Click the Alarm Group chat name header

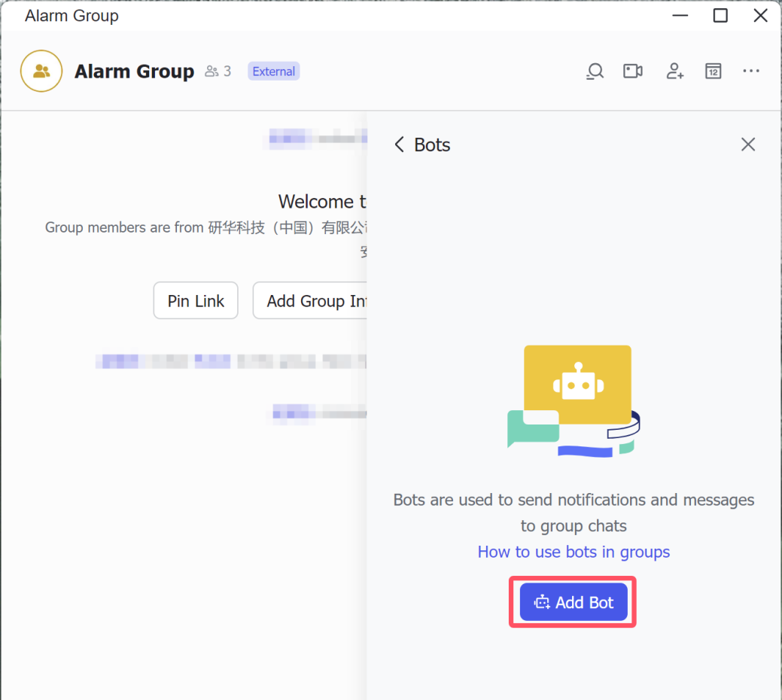pyautogui.click(x=134, y=72)
